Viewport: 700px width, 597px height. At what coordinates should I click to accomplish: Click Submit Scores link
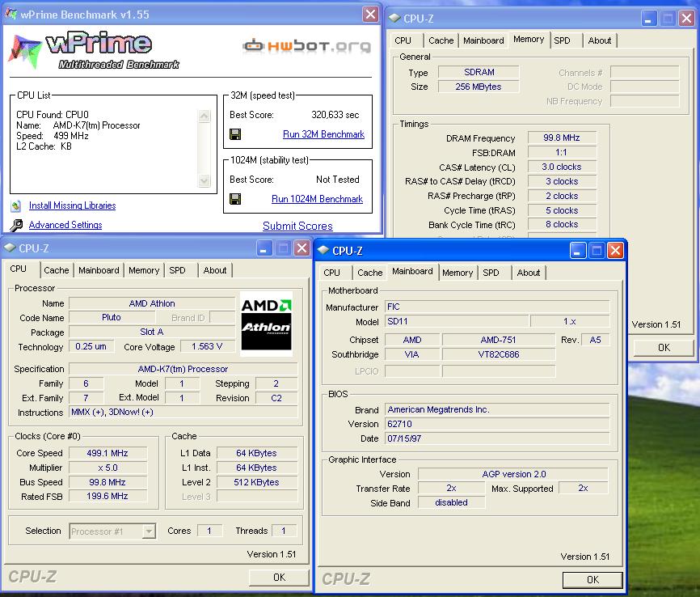(297, 227)
